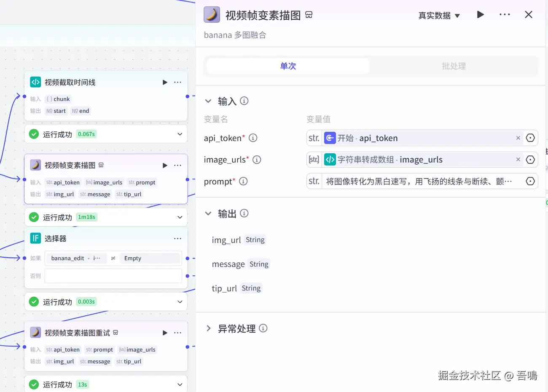
Task: Run the 视频截取时间线 node with its play icon
Action: 165,82
